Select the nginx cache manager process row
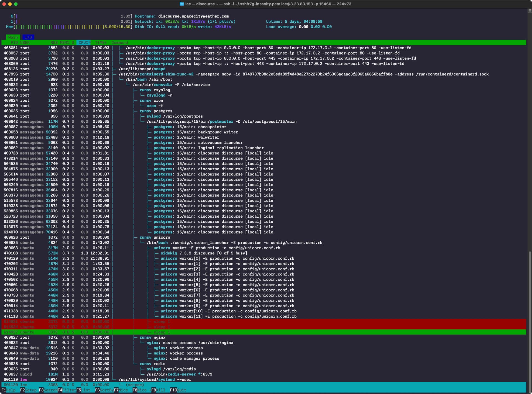 click(x=264, y=358)
